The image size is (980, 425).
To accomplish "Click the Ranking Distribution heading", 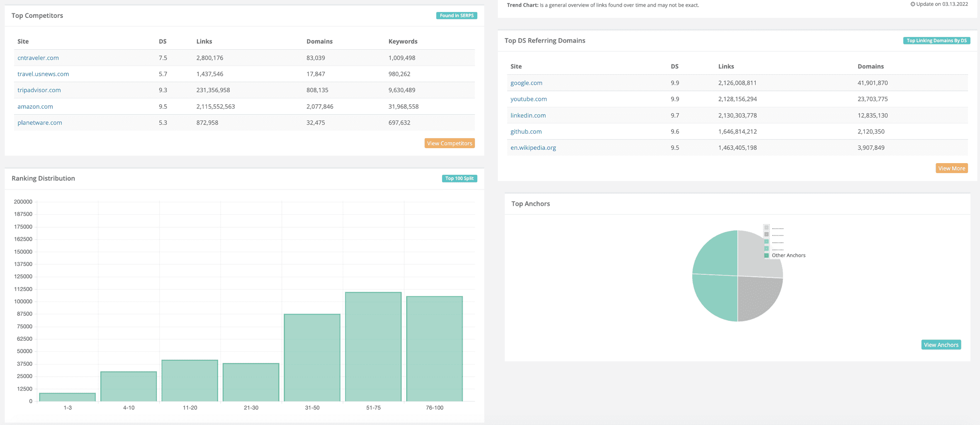I will point(43,178).
